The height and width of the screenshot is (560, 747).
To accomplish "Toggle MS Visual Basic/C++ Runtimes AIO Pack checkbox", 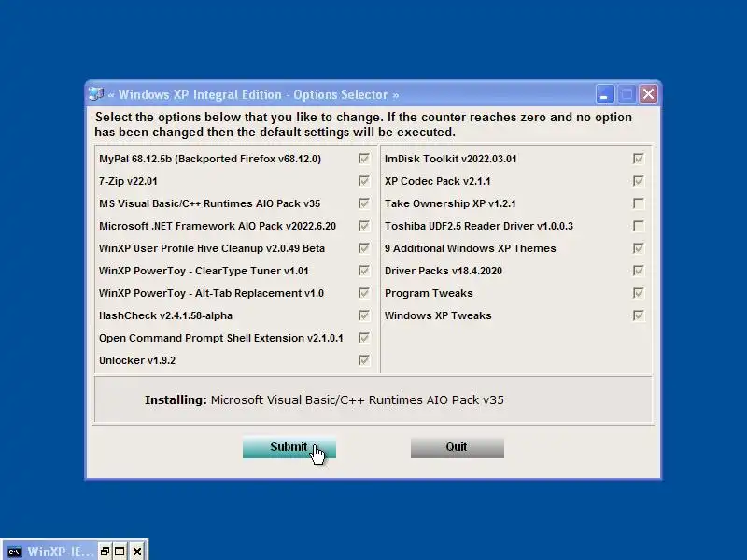I will pos(364,203).
